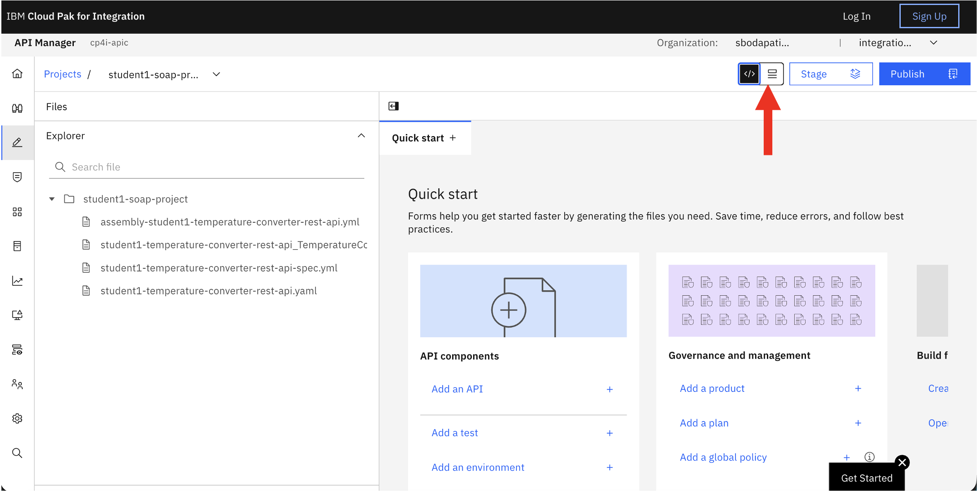Click Add an API link
This screenshot has height=493, width=980.
(x=457, y=389)
